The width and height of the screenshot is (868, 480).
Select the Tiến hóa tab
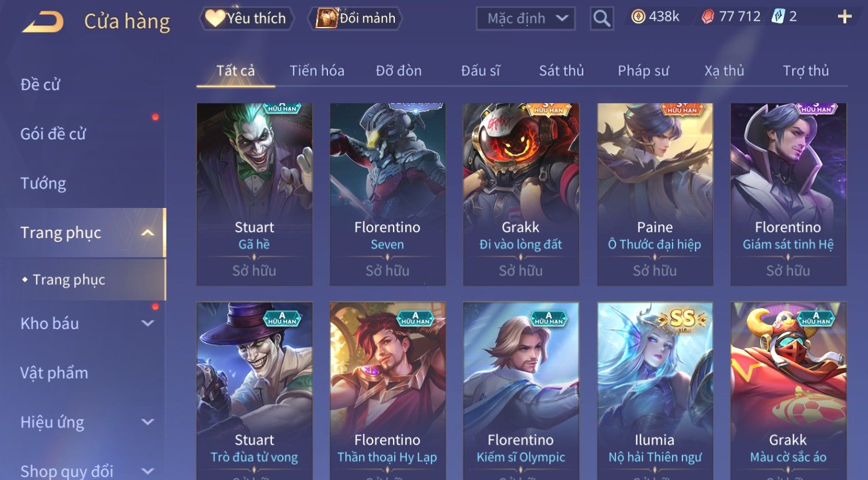(x=317, y=71)
